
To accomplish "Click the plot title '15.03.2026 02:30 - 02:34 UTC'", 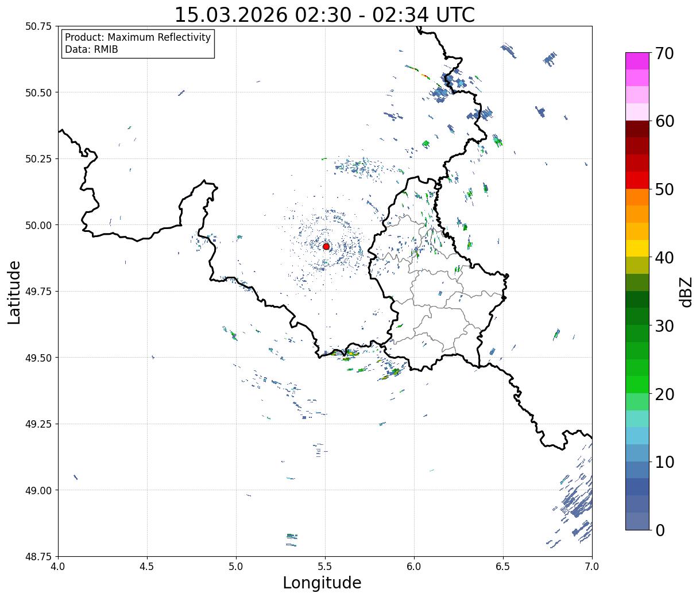I will click(x=324, y=14).
